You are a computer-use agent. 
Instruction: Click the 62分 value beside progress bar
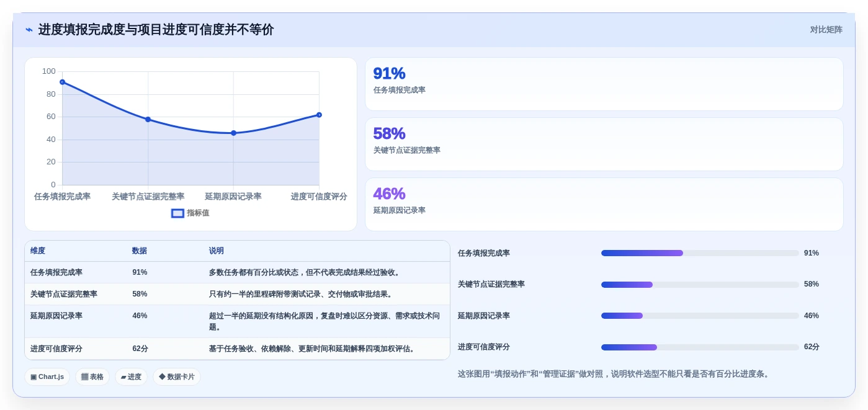[x=812, y=347]
